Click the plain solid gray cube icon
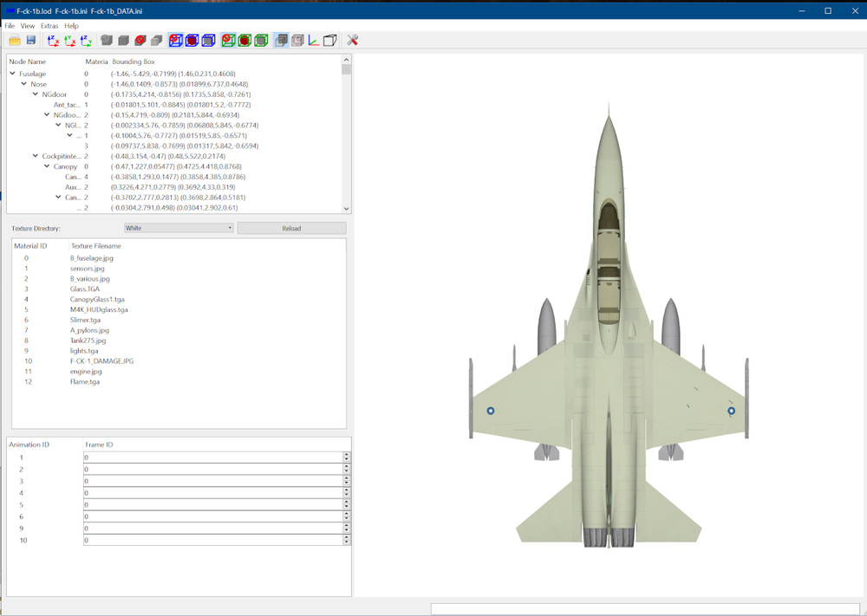Image resolution: width=867 pixels, height=616 pixels. [x=123, y=41]
